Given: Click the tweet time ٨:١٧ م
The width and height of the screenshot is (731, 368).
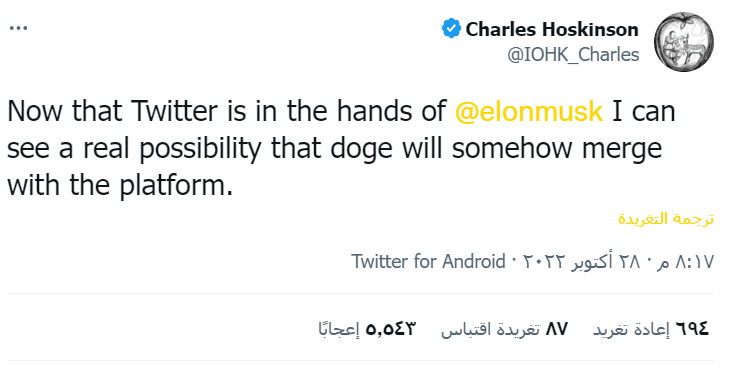Looking at the screenshot, I should click(x=686, y=262).
